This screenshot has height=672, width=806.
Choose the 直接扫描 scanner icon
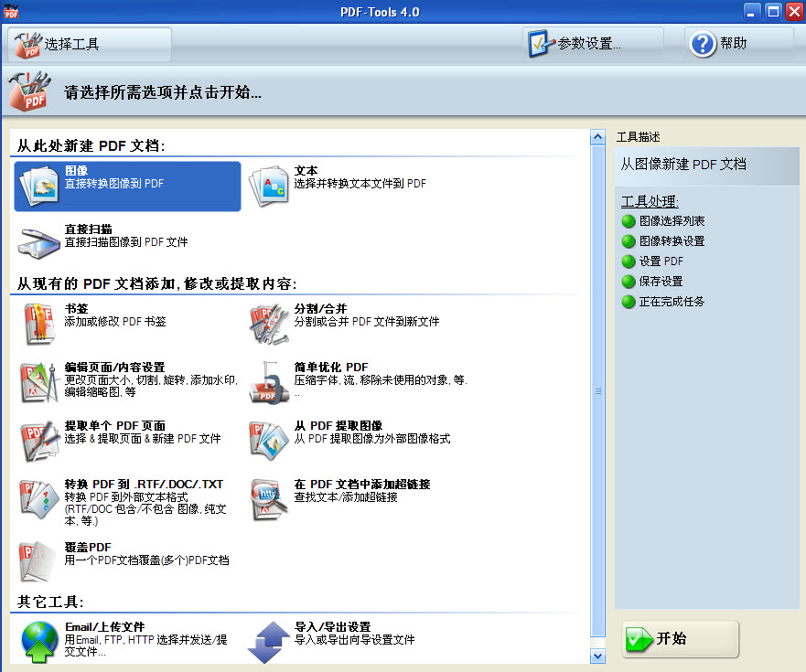(x=39, y=244)
